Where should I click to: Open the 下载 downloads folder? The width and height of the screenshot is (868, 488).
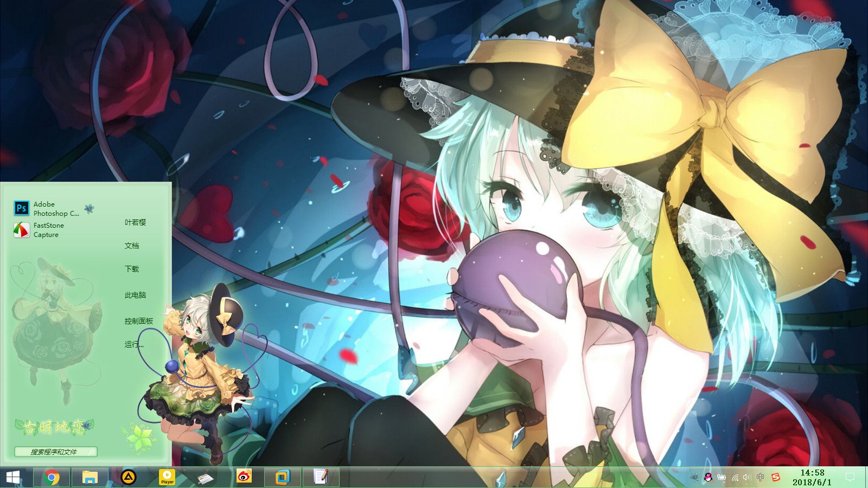tap(132, 269)
